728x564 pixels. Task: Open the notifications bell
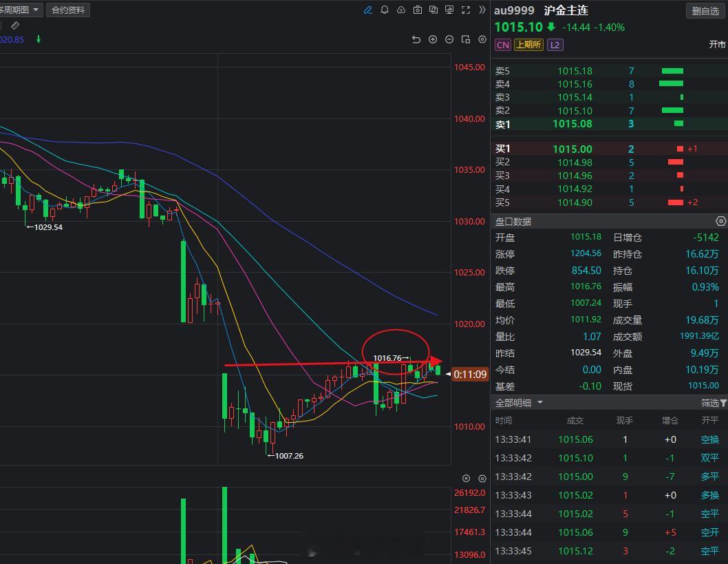384,10
